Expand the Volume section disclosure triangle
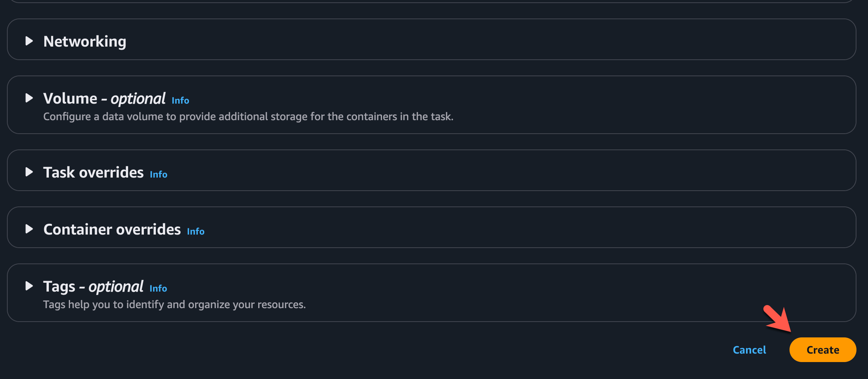 click(x=29, y=98)
